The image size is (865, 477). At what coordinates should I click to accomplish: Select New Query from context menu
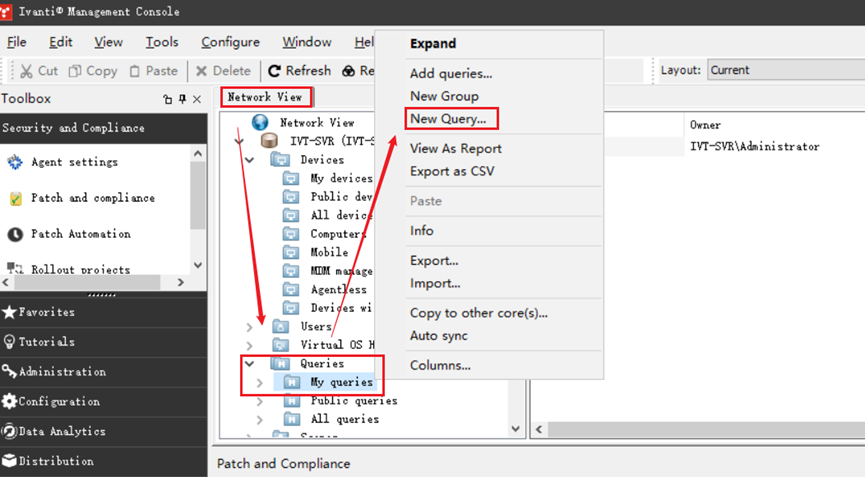tap(447, 119)
